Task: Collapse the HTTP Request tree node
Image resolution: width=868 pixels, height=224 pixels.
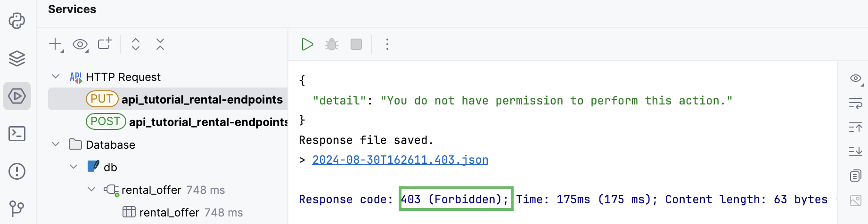Action: click(x=56, y=77)
